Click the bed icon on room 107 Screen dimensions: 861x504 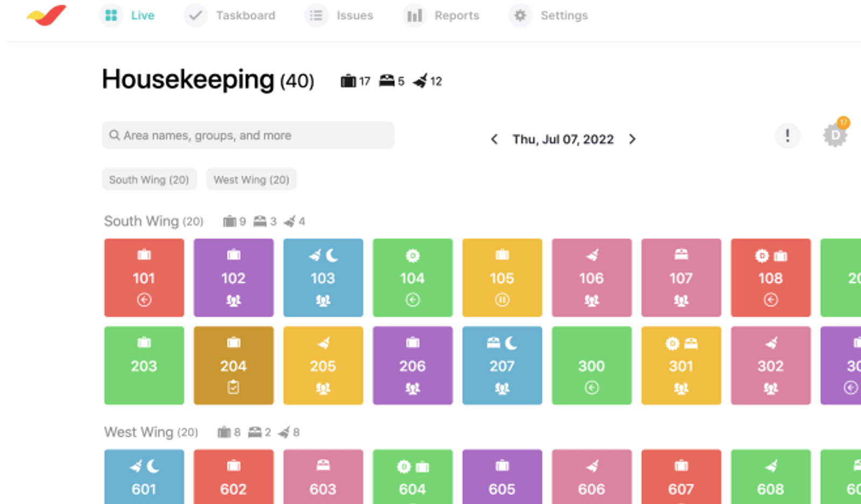click(x=681, y=254)
